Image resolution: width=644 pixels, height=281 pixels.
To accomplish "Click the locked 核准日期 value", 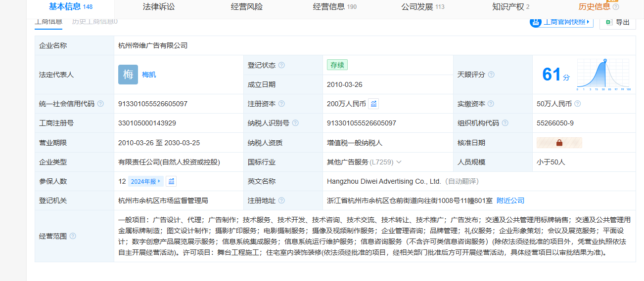I will (x=559, y=143).
